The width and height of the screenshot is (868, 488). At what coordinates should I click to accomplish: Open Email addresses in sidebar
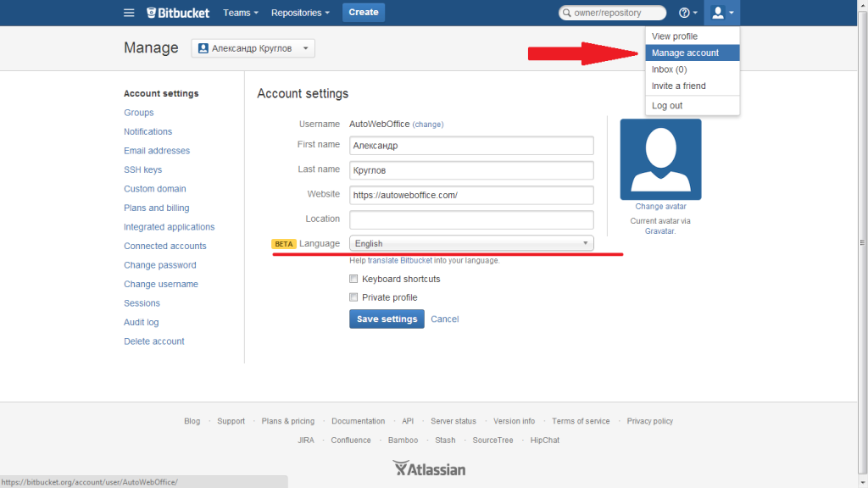(x=157, y=151)
